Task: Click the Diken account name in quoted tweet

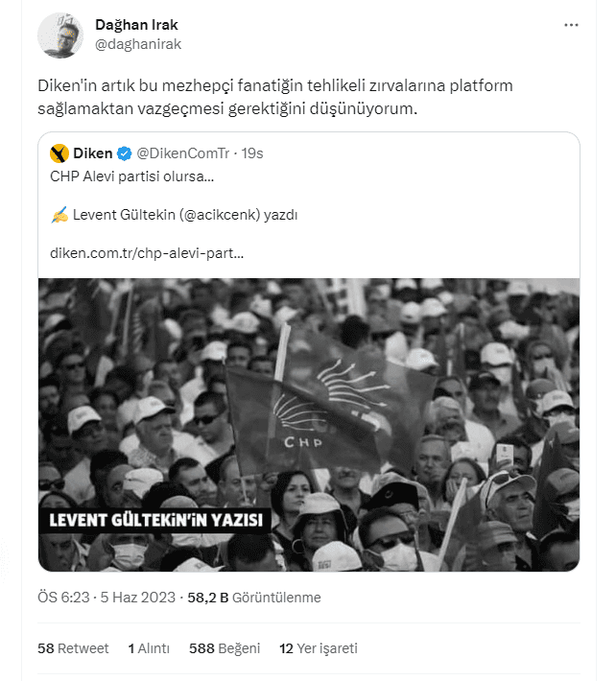Action: [92, 153]
